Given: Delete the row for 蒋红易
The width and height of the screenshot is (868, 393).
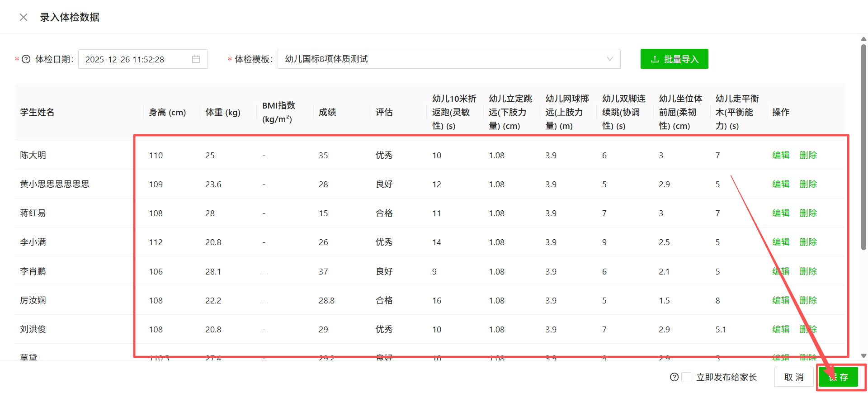Looking at the screenshot, I should 808,213.
